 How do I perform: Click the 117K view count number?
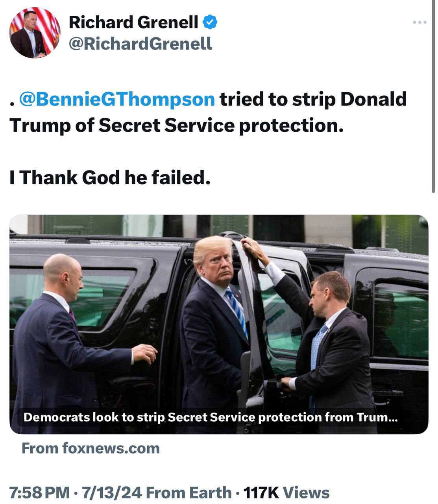click(x=261, y=493)
